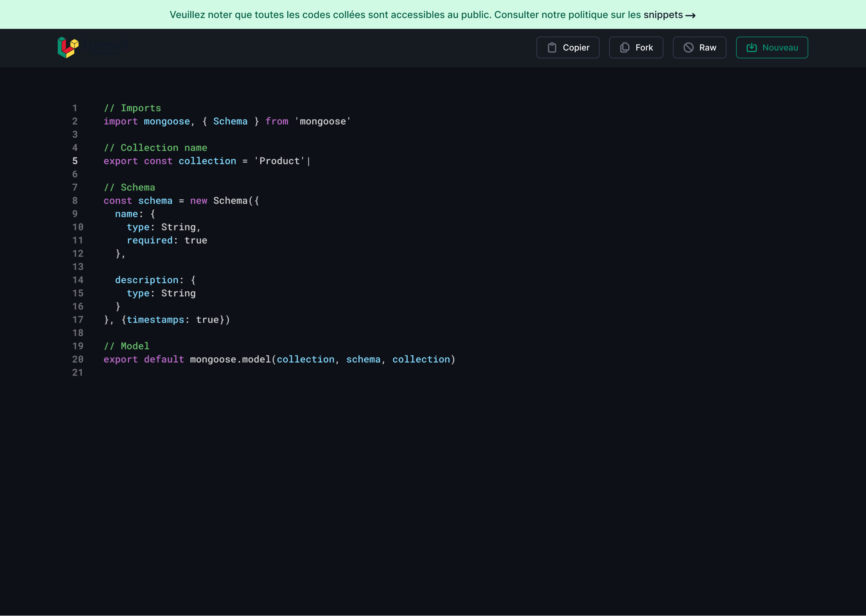This screenshot has width=866, height=616.
Task: Click the clipboard icon in Copier
Action: point(552,48)
